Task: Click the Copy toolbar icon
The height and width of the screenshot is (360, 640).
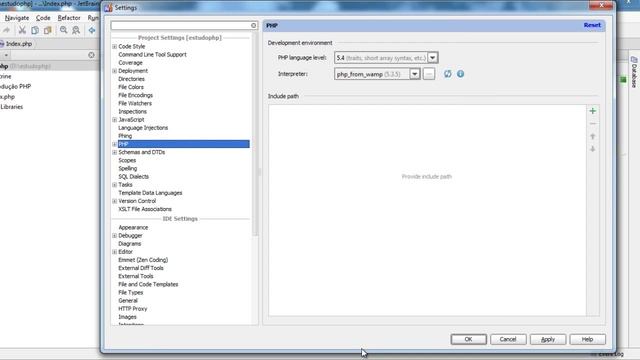Action: (35, 30)
